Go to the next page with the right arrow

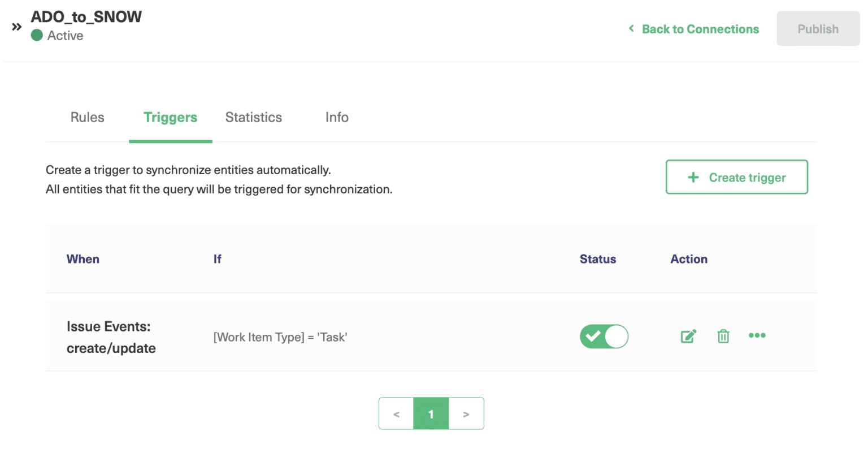coord(466,413)
